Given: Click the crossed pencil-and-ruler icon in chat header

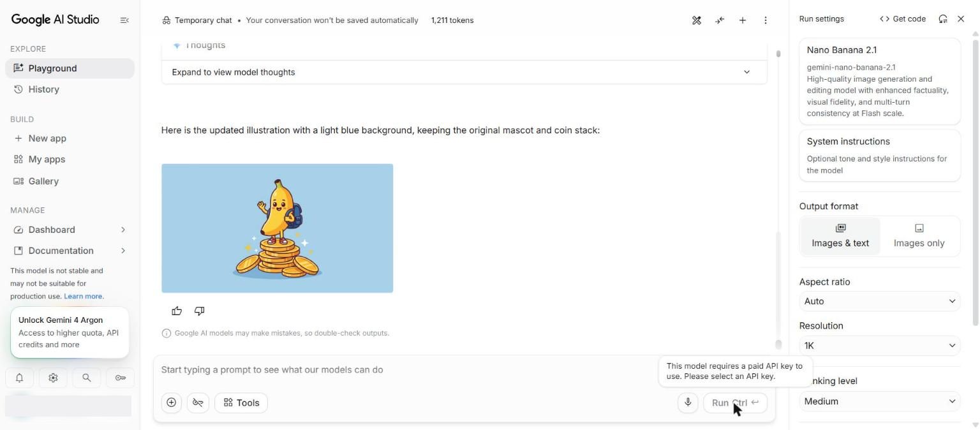Looking at the screenshot, I should 697,20.
